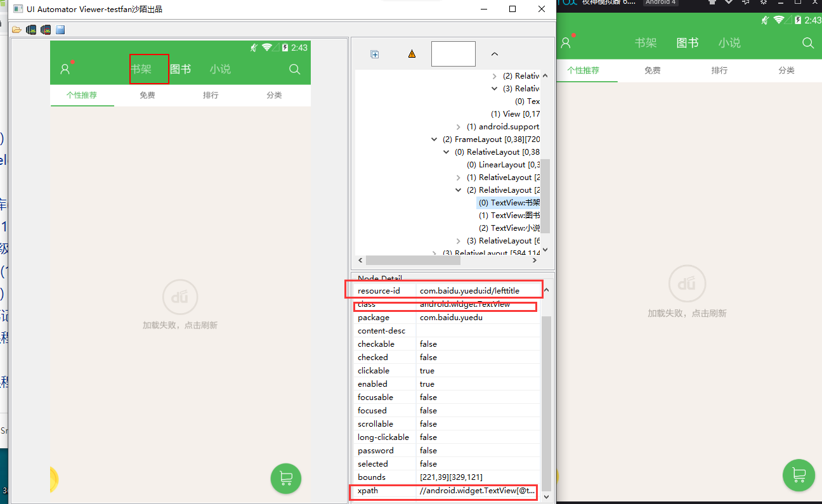The width and height of the screenshot is (822, 504).
Task: Select the 免费 tab in the UI Automator screenshot pane
Action: [147, 95]
